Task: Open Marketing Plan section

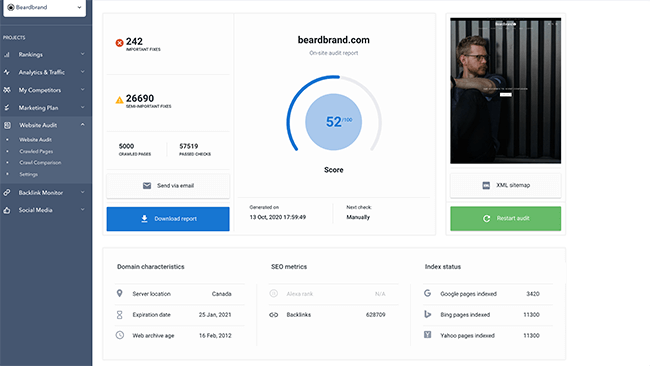Action: (x=38, y=108)
